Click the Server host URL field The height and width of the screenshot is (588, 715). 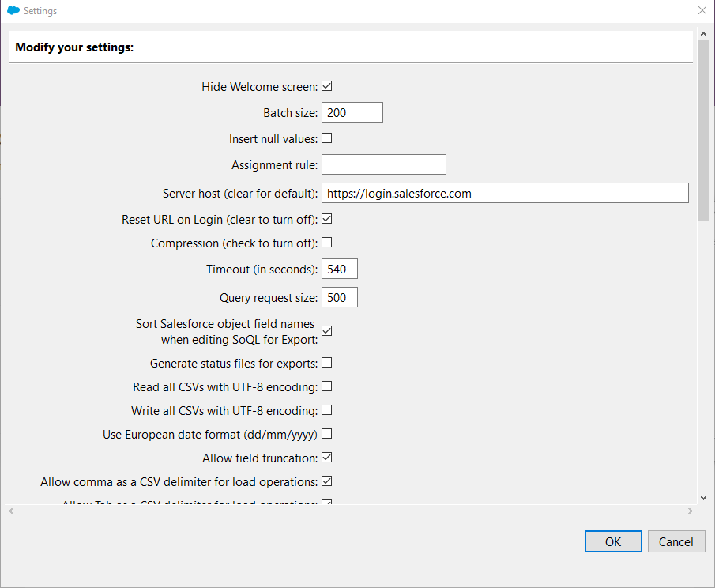pos(505,193)
